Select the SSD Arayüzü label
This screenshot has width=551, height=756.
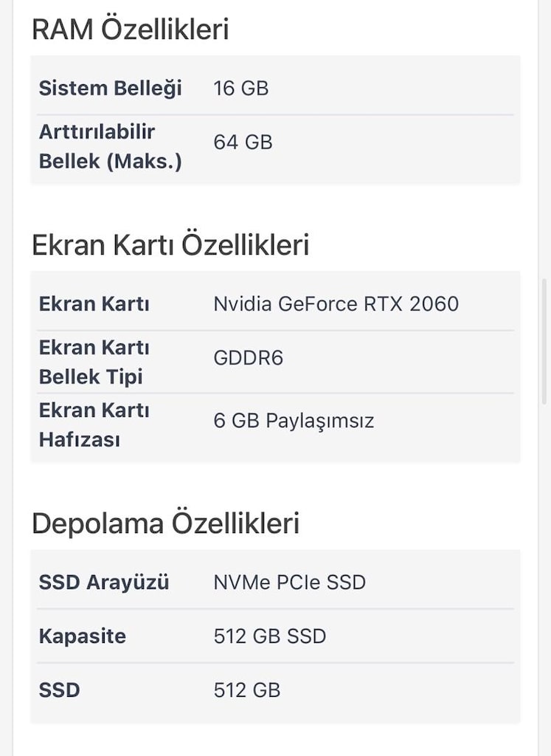pyautogui.click(x=104, y=583)
